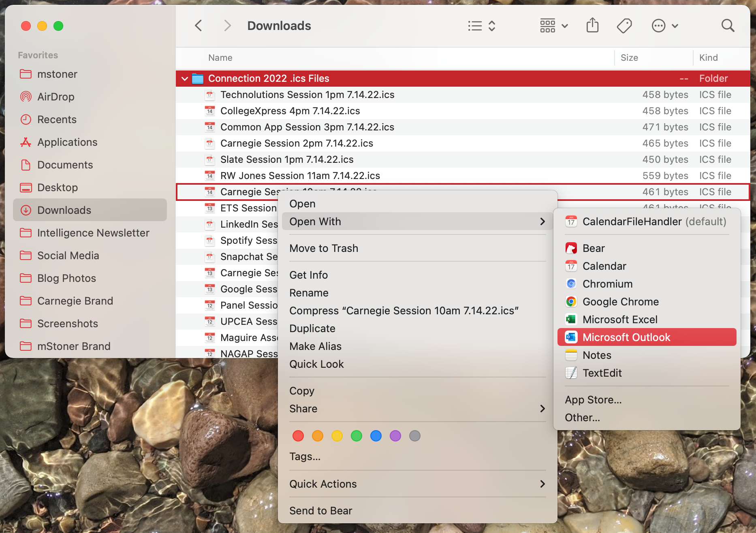The height and width of the screenshot is (533, 756).
Task: Open Applications in the sidebar
Action: (90, 142)
